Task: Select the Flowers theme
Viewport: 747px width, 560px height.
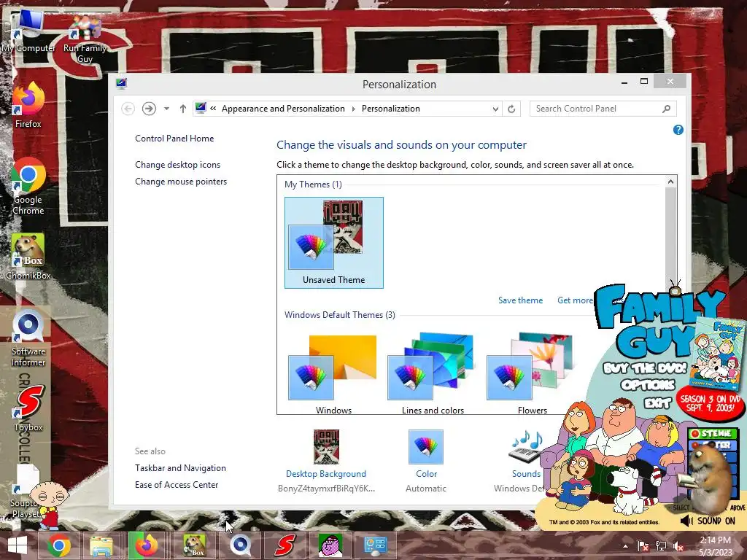Action: (x=532, y=373)
